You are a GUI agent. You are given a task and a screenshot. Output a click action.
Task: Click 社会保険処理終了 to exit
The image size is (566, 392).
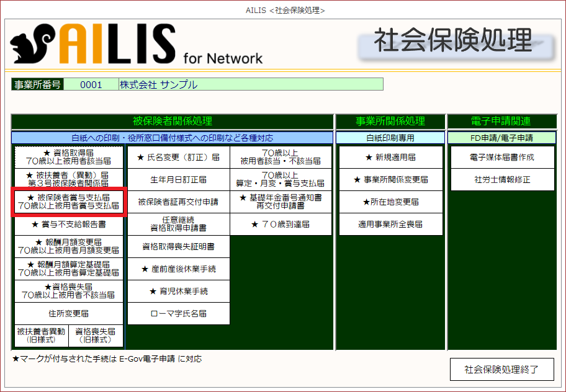coord(501,370)
